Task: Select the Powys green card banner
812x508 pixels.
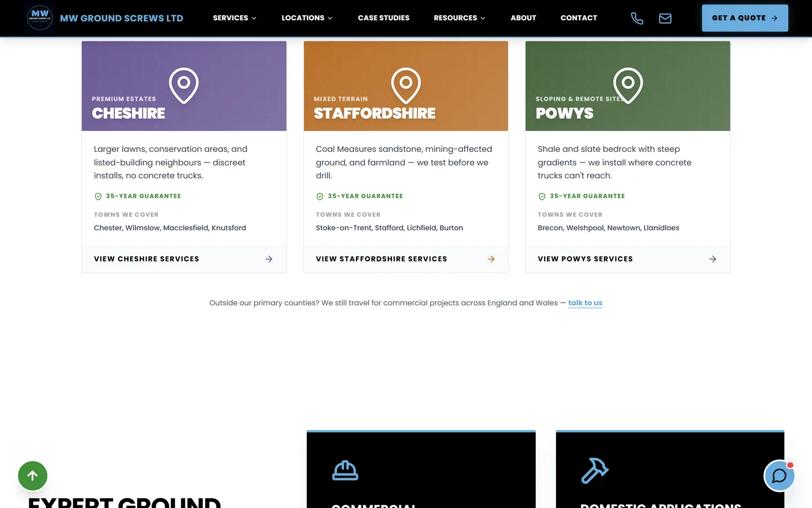Action: tap(628, 86)
